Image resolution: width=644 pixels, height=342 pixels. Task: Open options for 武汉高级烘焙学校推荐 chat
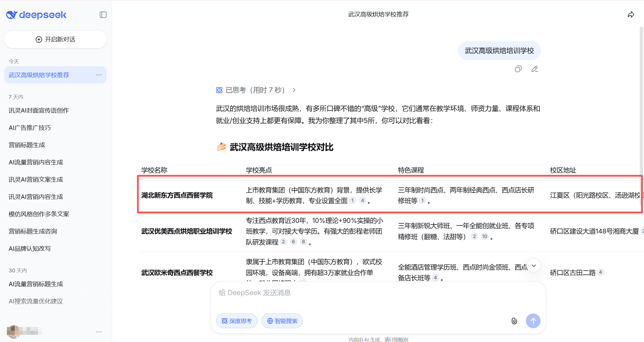click(x=99, y=75)
